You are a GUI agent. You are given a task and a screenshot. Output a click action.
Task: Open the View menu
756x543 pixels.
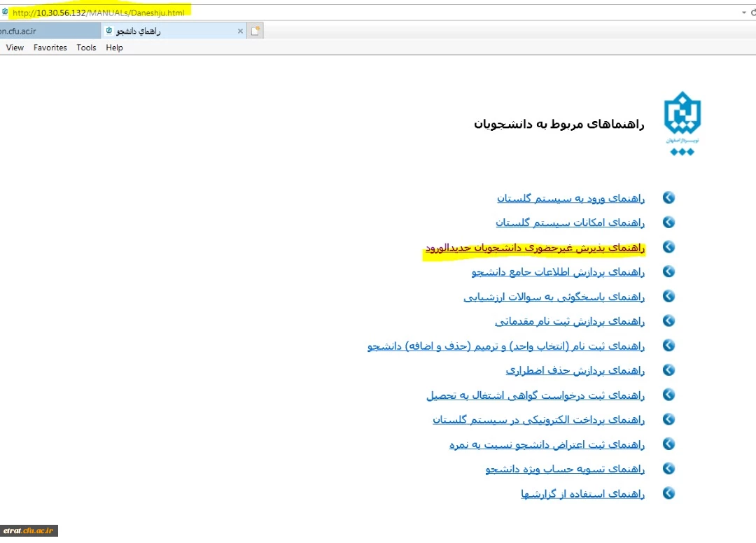click(x=15, y=48)
